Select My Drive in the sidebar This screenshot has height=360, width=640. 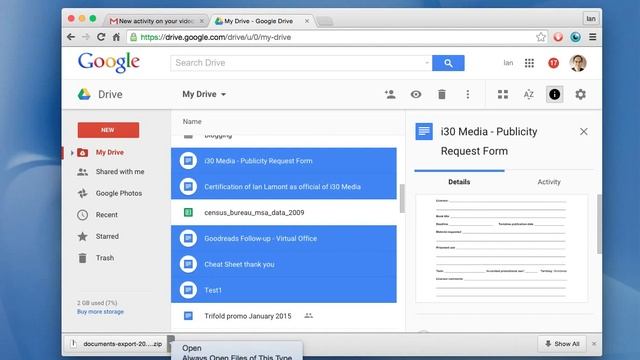coord(109,152)
